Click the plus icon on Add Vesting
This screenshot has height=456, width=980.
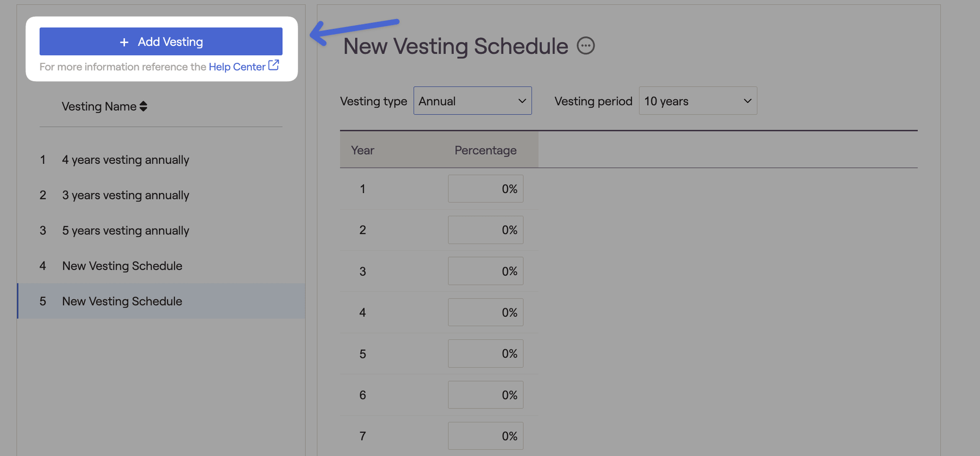[x=124, y=42]
